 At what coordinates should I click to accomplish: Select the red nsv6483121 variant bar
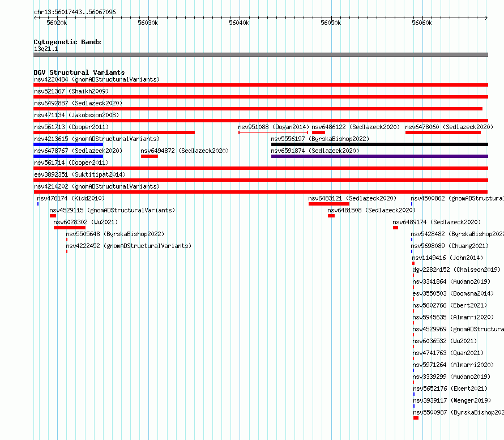[329, 204]
